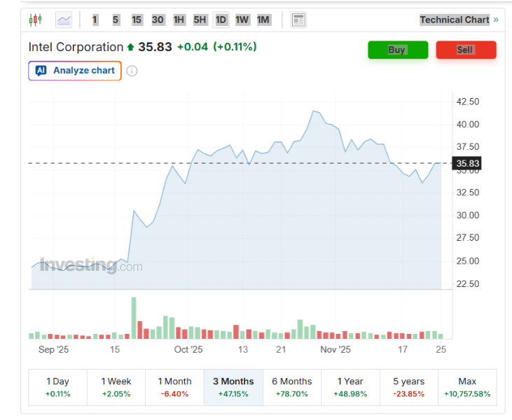Viewport: 512px width, 420px height.
Task: Choose the 1H time interval
Action: tap(179, 20)
